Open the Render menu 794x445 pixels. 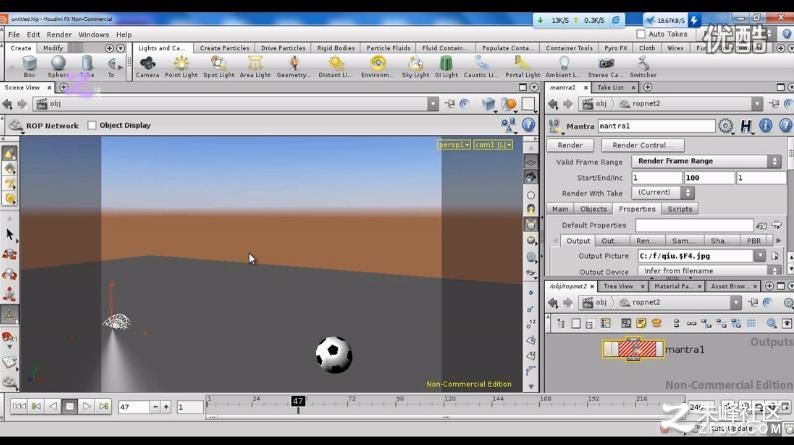(59, 34)
